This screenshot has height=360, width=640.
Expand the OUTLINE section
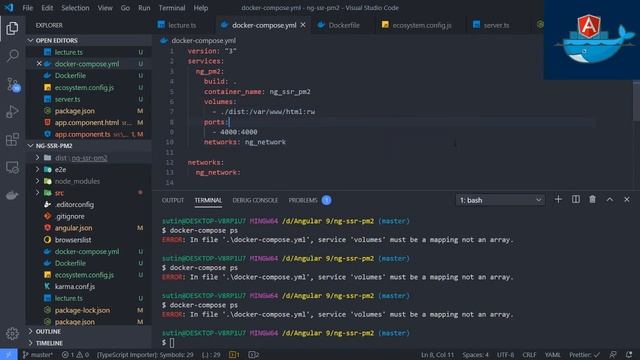pos(89,331)
